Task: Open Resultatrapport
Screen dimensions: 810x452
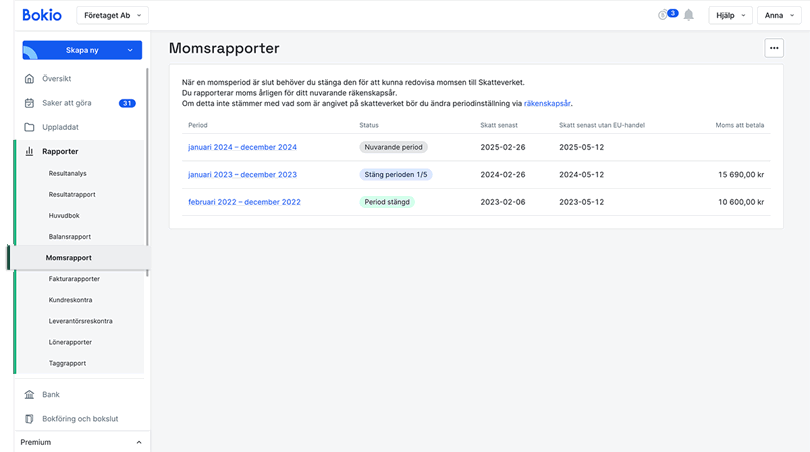Action: tap(72, 195)
